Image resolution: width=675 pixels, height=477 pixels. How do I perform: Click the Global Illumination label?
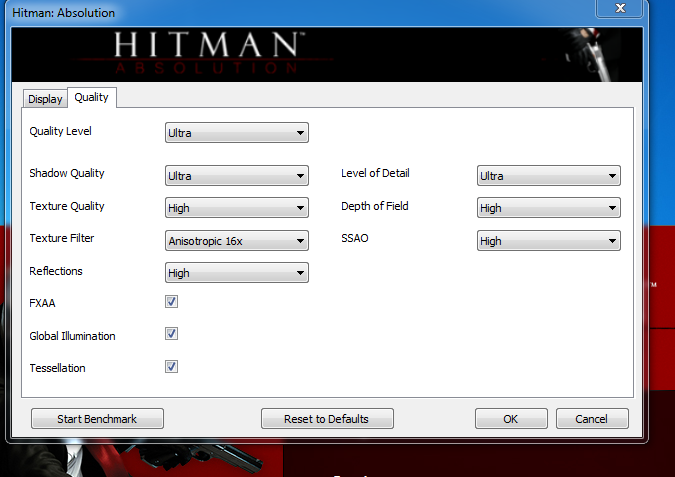pyautogui.click(x=72, y=336)
